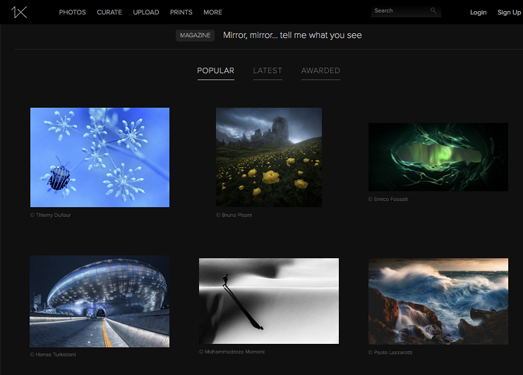Image resolution: width=523 pixels, height=375 pixels.
Task: Click the Sign Up link
Action: pos(509,12)
